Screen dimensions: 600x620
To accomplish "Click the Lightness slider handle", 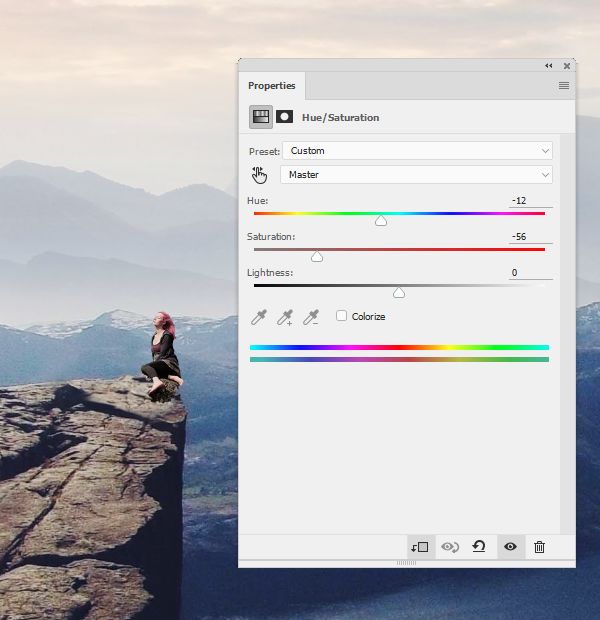I will tap(399, 293).
